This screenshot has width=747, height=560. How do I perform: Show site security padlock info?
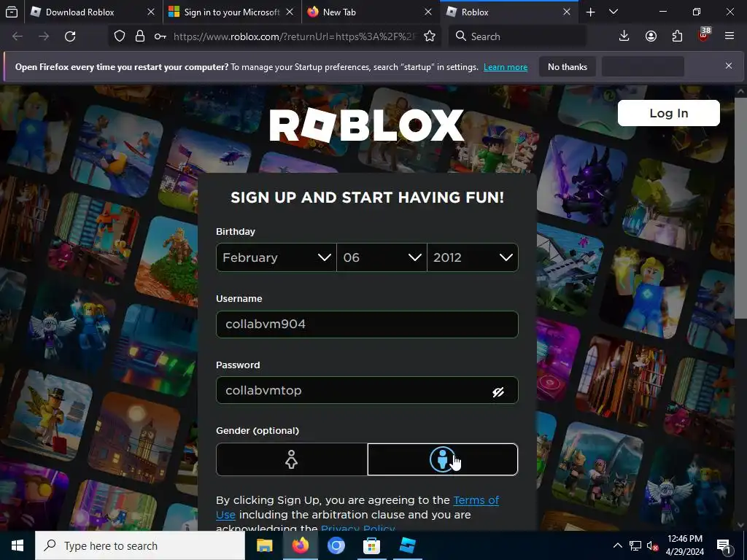[x=139, y=36]
